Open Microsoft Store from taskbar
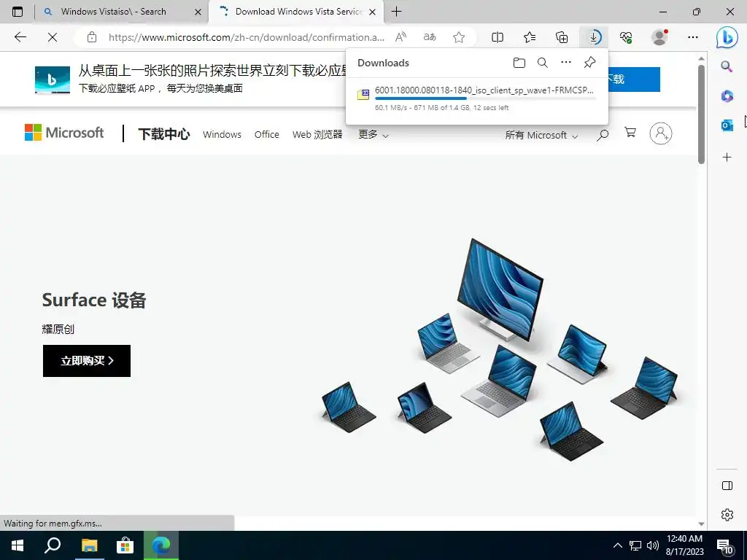 tap(125, 545)
